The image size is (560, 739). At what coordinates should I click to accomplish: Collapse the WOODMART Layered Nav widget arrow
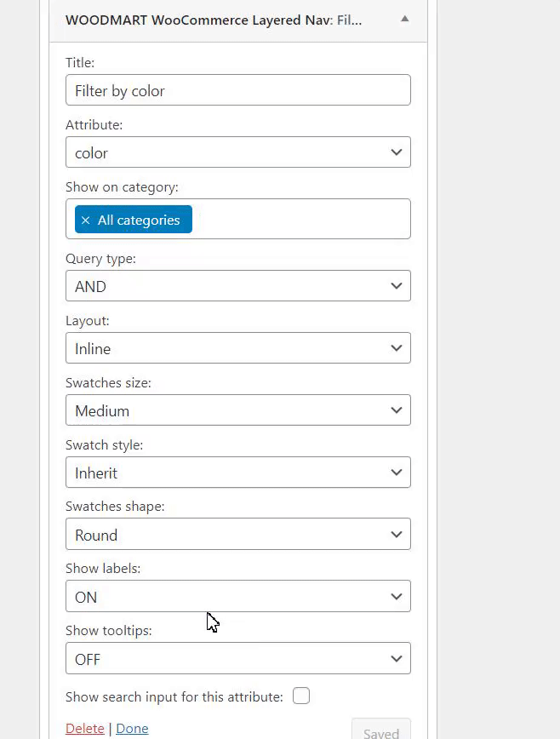pyautogui.click(x=404, y=19)
